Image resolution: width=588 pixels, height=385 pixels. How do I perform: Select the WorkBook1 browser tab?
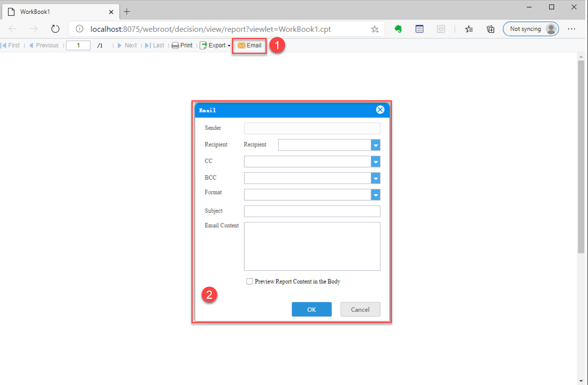tap(60, 12)
